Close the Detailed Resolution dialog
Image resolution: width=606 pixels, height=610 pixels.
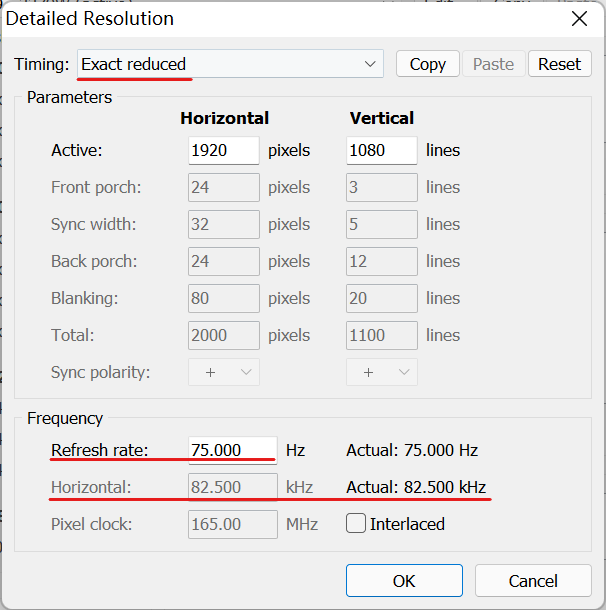(579, 19)
